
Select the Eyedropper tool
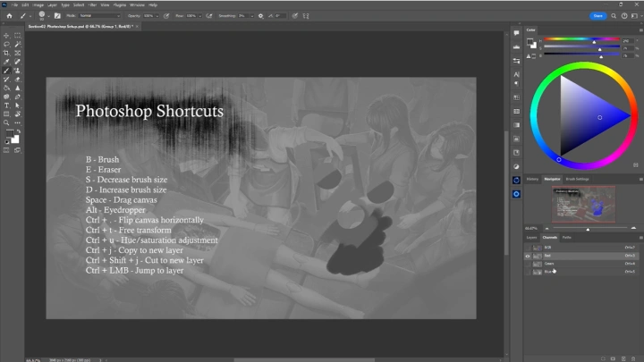click(x=6, y=62)
